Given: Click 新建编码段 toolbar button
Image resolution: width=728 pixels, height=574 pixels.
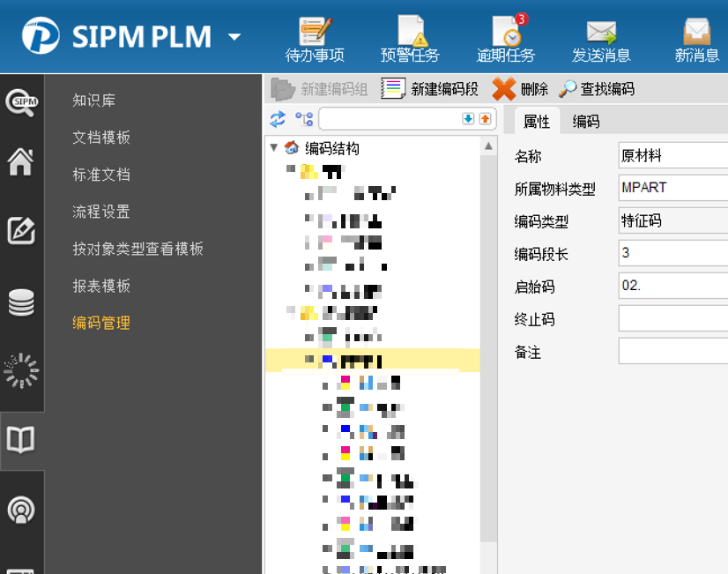Looking at the screenshot, I should click(429, 89).
